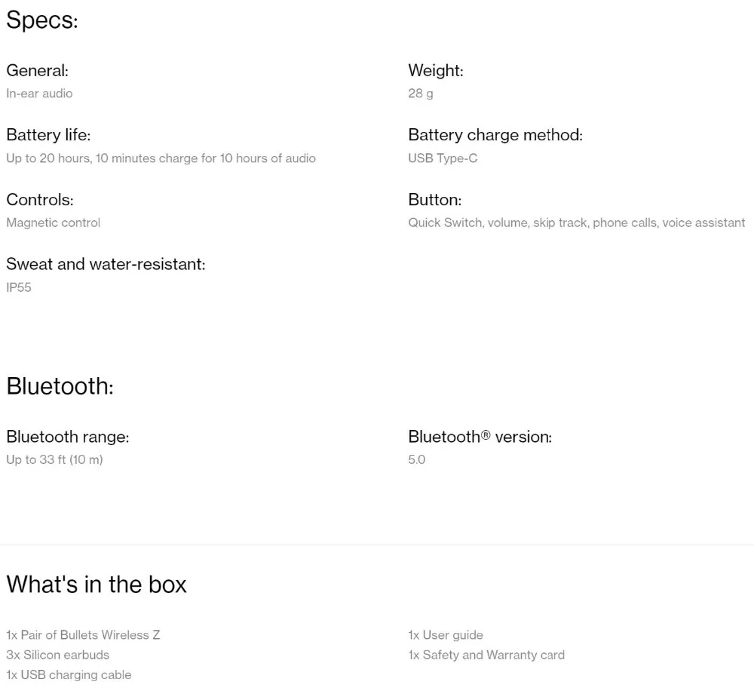Click the Bluetooth section heading
The height and width of the screenshot is (700, 754).
click(x=60, y=385)
